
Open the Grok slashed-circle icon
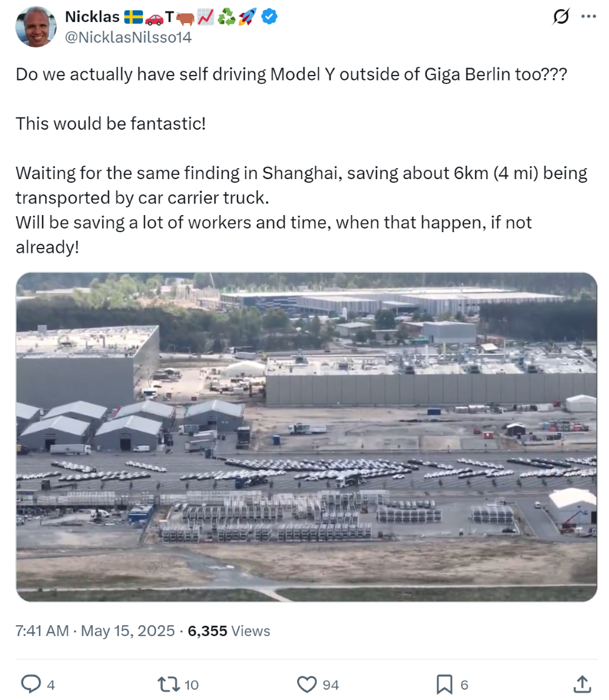560,18
